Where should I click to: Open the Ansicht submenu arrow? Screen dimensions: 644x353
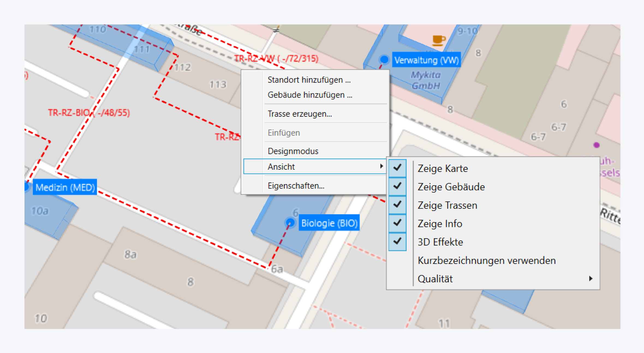tap(381, 166)
